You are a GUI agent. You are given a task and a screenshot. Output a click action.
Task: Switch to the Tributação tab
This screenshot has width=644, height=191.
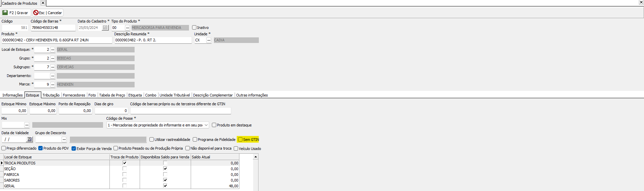[51, 95]
